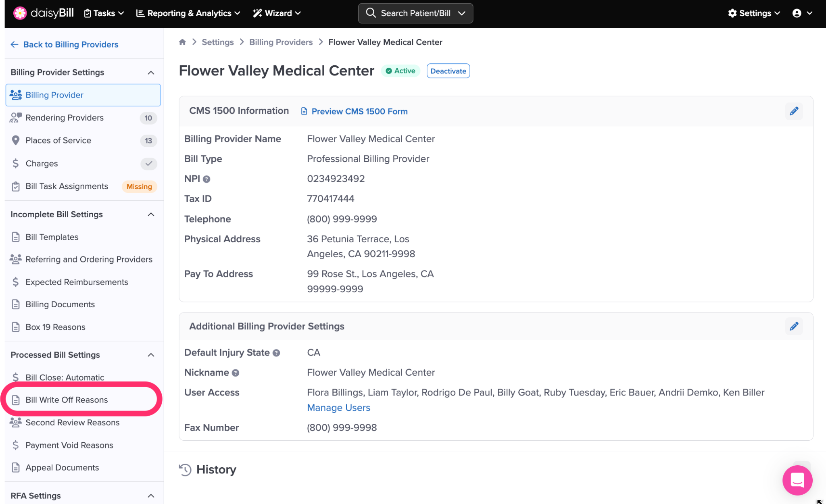Open the Manage Users link
The image size is (826, 504).
click(x=338, y=408)
